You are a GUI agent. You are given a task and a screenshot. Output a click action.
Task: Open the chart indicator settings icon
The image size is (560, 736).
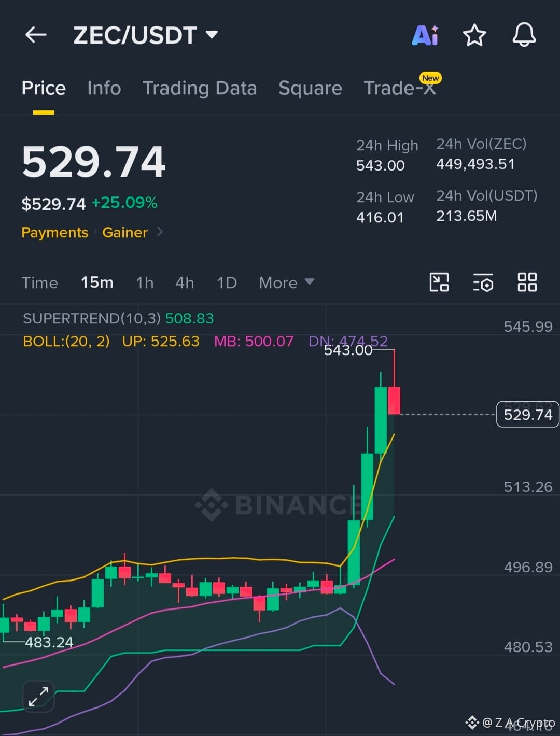483,283
